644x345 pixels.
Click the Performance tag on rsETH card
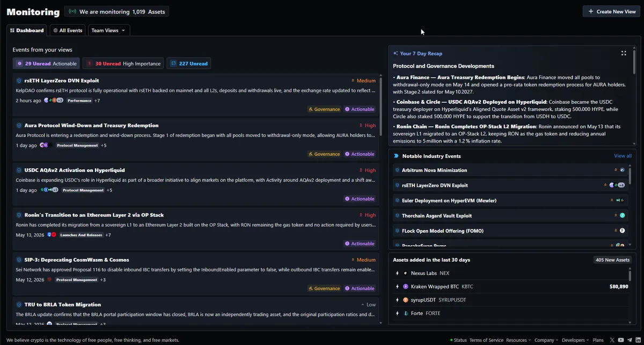coord(79,100)
